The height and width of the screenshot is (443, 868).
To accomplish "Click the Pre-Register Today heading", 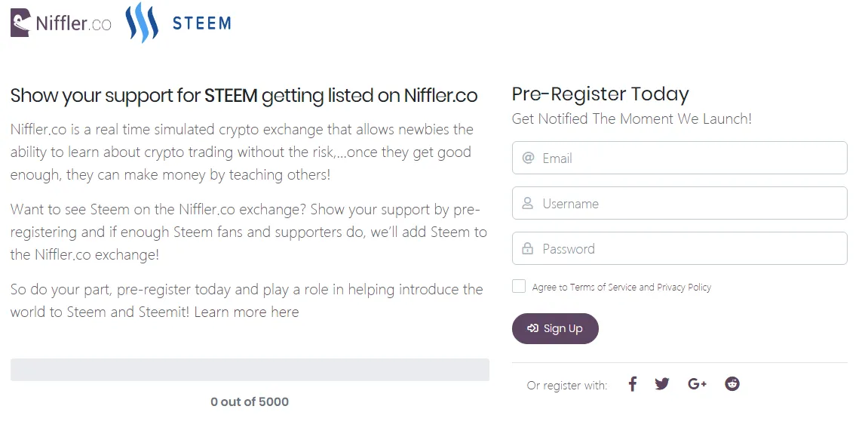I will 600,94.
